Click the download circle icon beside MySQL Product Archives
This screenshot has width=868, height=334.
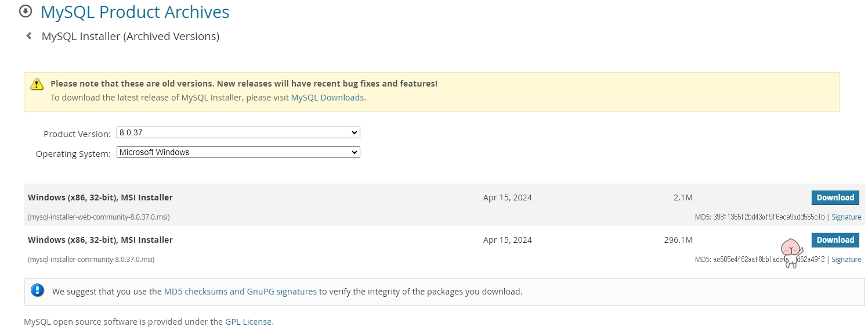(x=26, y=11)
